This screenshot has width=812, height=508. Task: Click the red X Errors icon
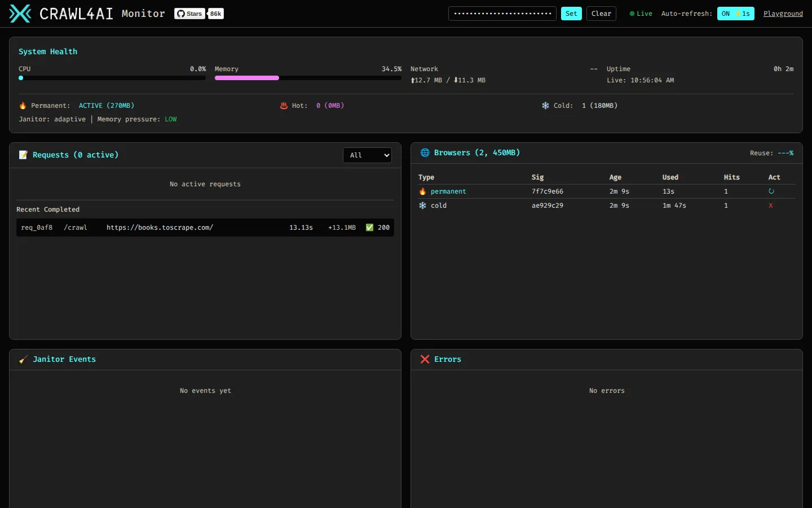click(425, 359)
